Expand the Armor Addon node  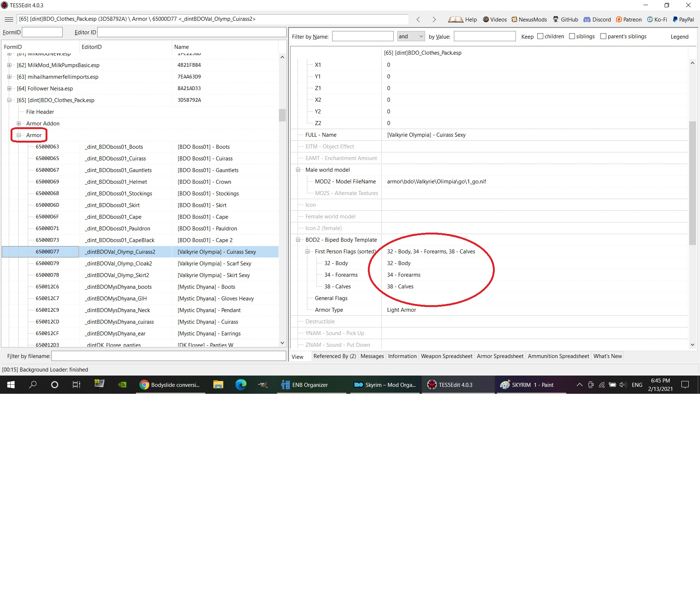click(x=19, y=124)
